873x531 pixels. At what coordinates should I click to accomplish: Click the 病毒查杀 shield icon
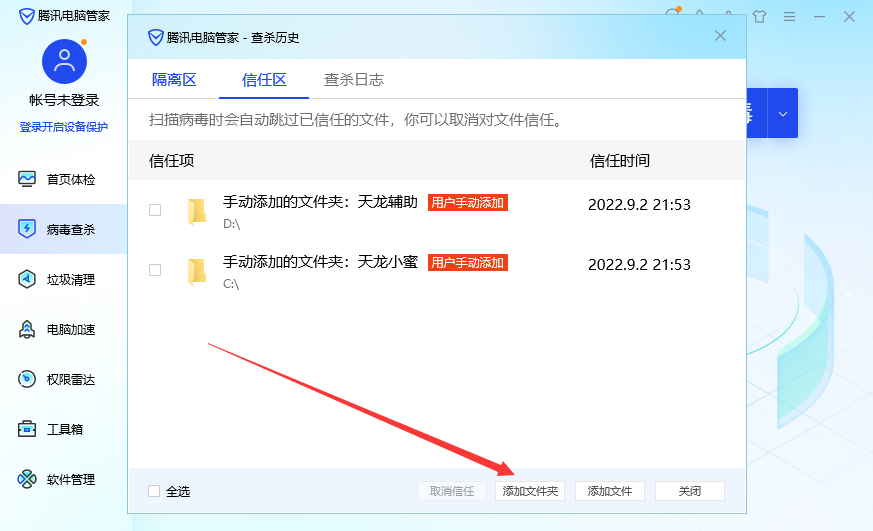click(27, 229)
